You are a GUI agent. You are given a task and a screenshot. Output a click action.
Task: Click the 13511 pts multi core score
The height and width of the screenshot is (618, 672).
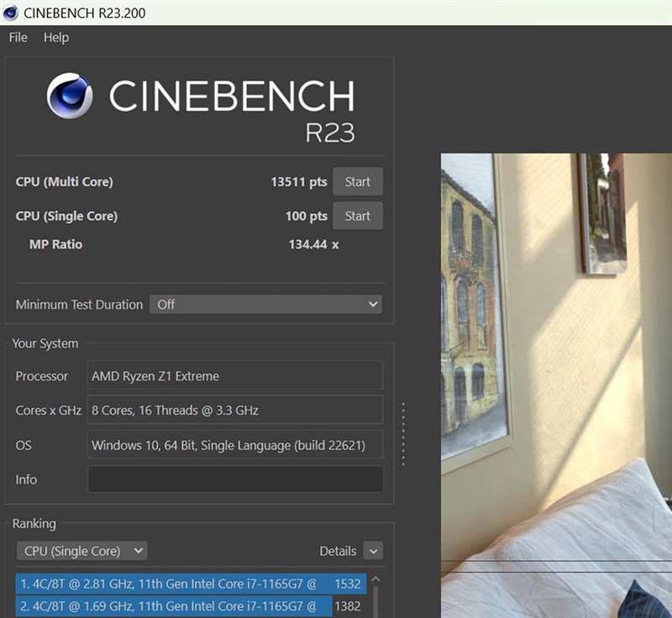(x=299, y=181)
